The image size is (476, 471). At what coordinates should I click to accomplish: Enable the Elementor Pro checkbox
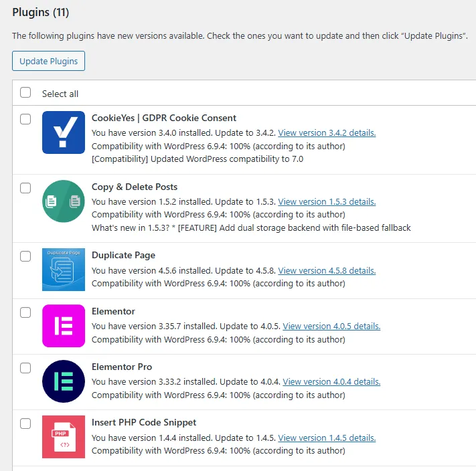(25, 368)
